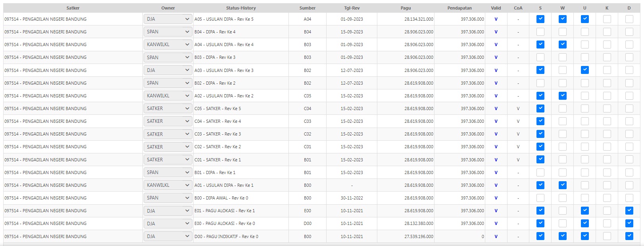Click the Tgl-Rev column header
Viewport: 644px width, 246px height.
[x=352, y=8]
